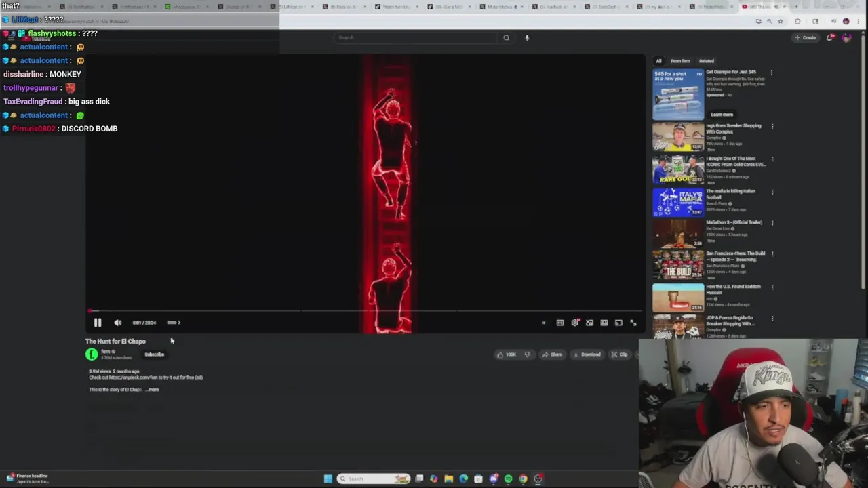Pause the YouTube video playback
Image resolution: width=868 pixels, height=488 pixels.
pyautogui.click(x=98, y=323)
